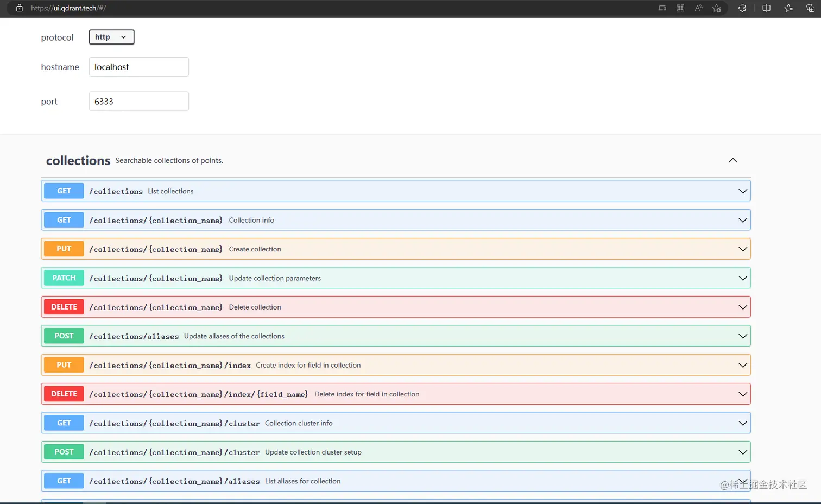
Task: Click the port input field
Action: [139, 102]
